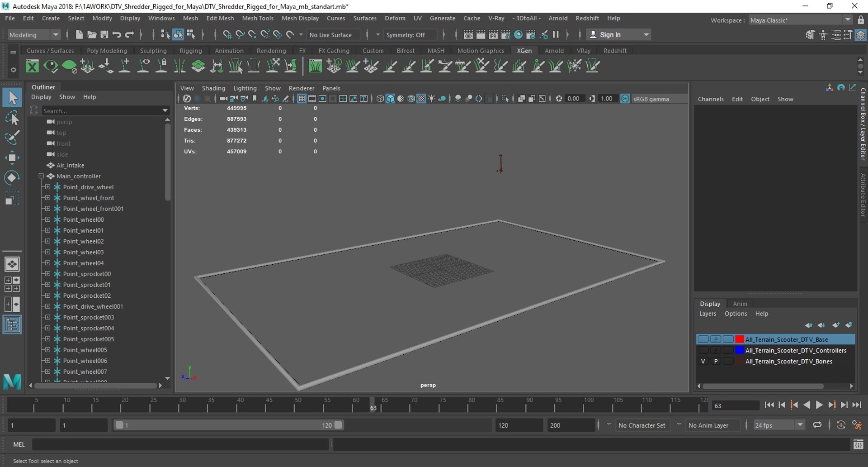Toggle wireframe on shaded viewport icon
This screenshot has width=868, height=467.
tap(411, 99)
